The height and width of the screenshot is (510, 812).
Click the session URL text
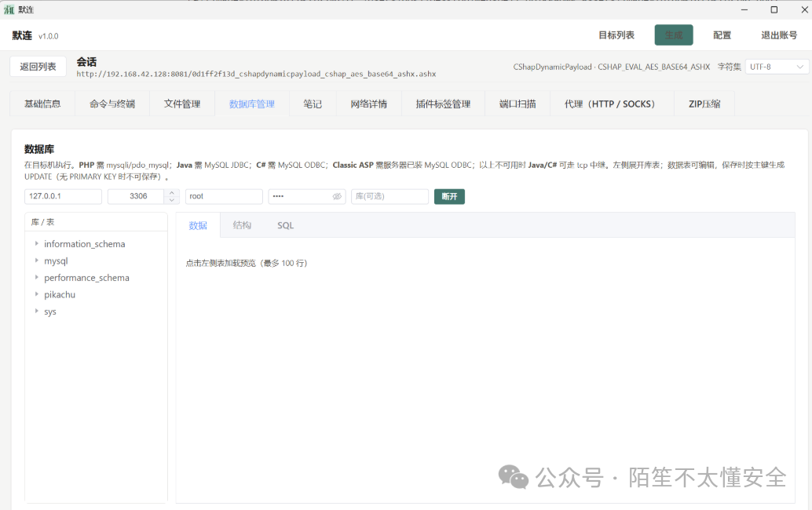tap(256, 74)
